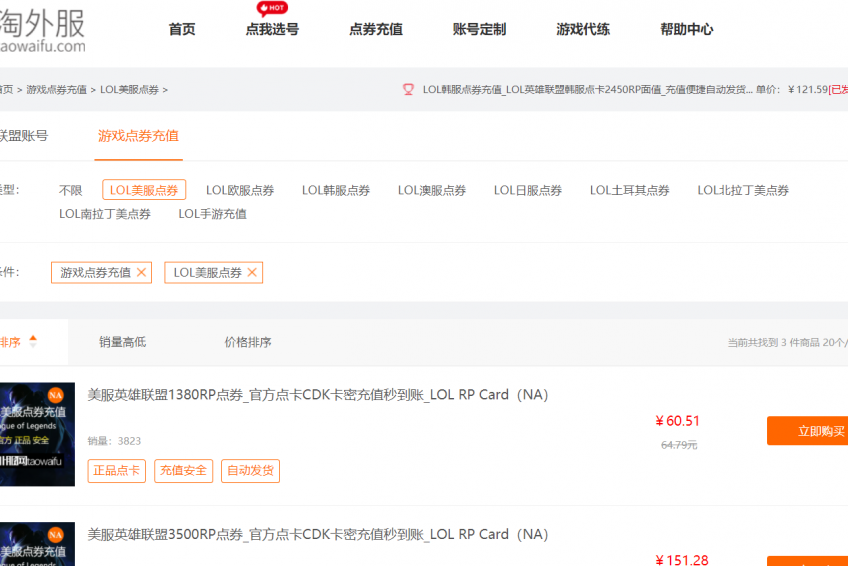This screenshot has width=848, height=566.
Task: Sort results by 销量高低
Action: point(122,342)
